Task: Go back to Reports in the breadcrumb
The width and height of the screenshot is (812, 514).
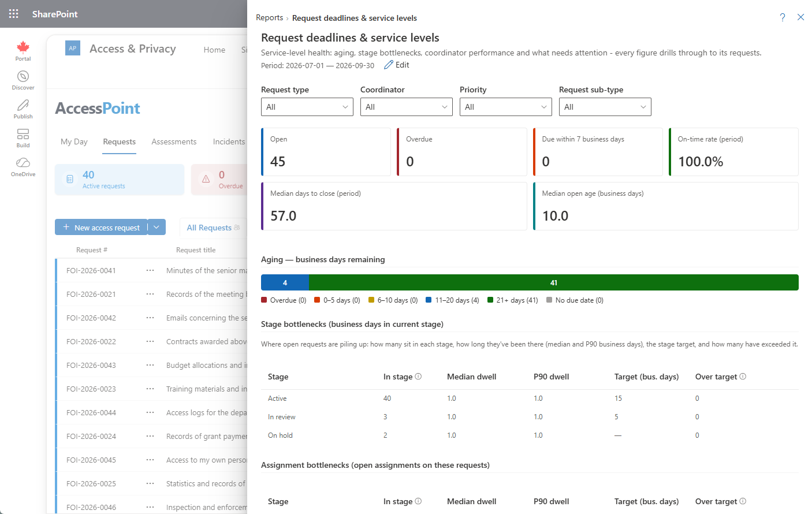Action: 270,18
